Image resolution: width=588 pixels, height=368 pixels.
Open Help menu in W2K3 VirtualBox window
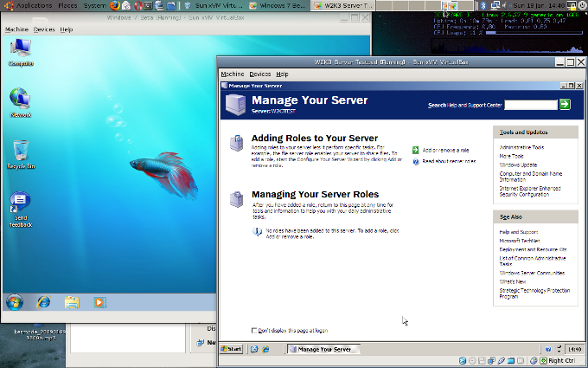282,74
